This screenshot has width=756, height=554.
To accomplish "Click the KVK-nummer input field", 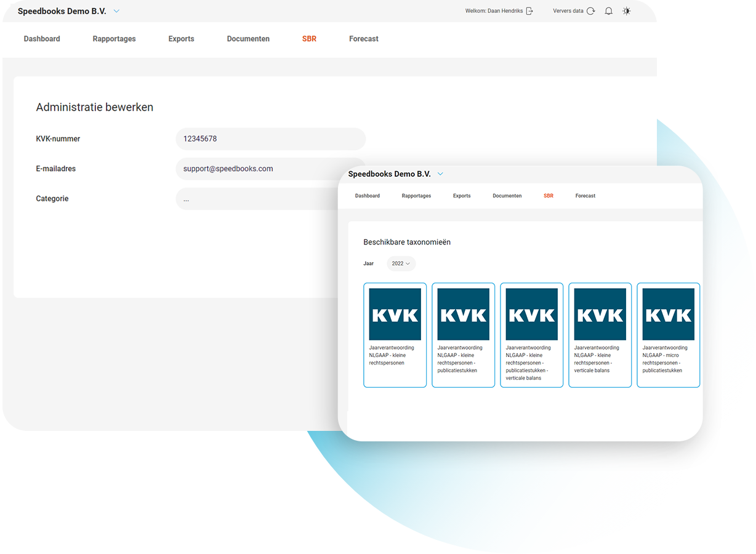I will tap(271, 139).
